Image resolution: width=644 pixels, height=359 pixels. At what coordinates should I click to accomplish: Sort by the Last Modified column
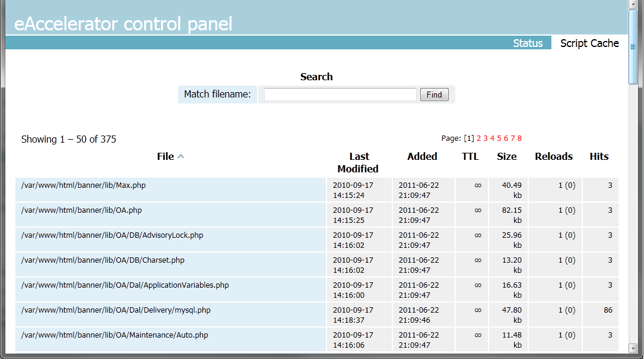[x=359, y=162]
